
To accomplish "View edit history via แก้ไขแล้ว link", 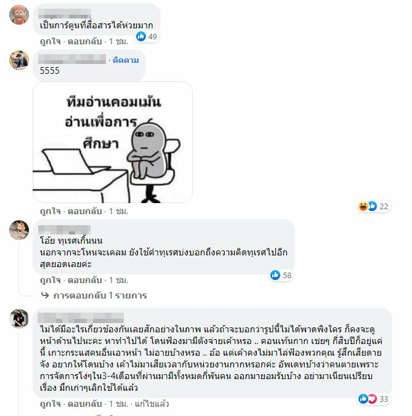I will (x=152, y=404).
